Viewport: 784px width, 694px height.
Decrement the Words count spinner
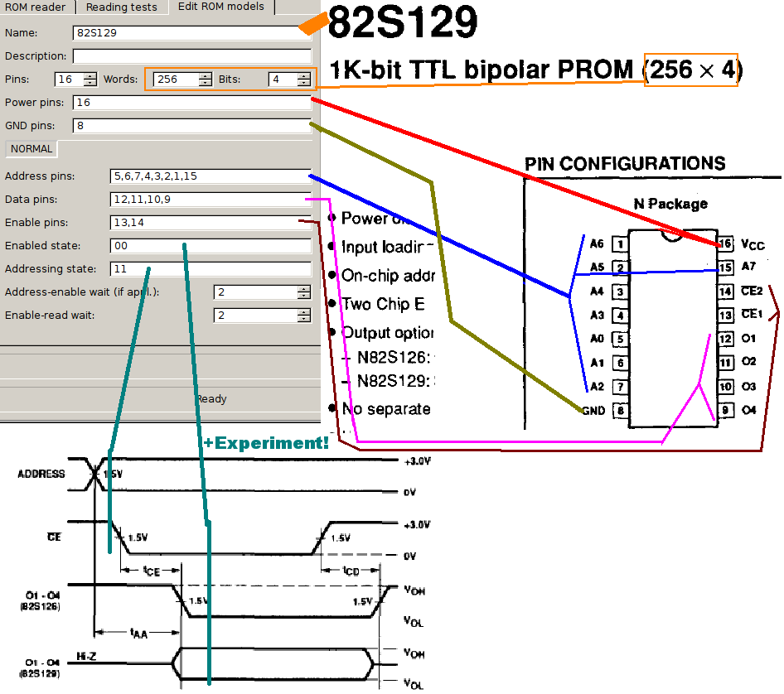coord(203,83)
